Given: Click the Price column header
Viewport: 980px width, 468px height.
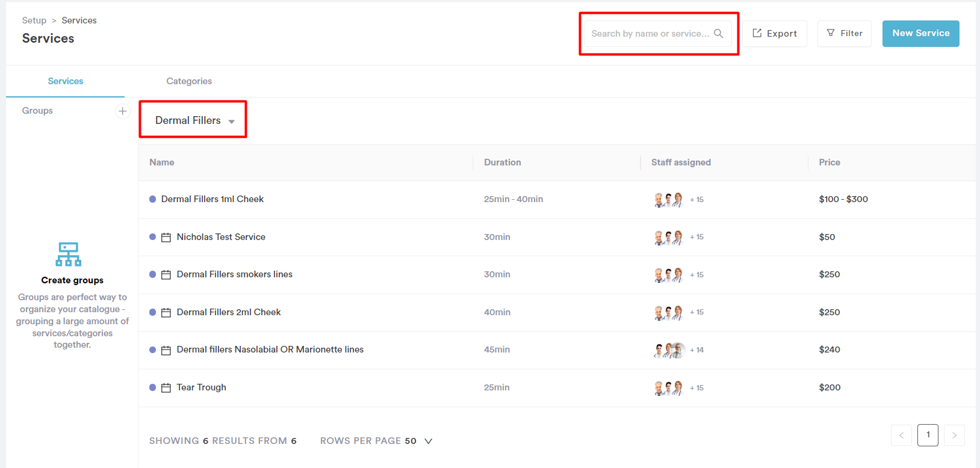Looking at the screenshot, I should click(830, 162).
